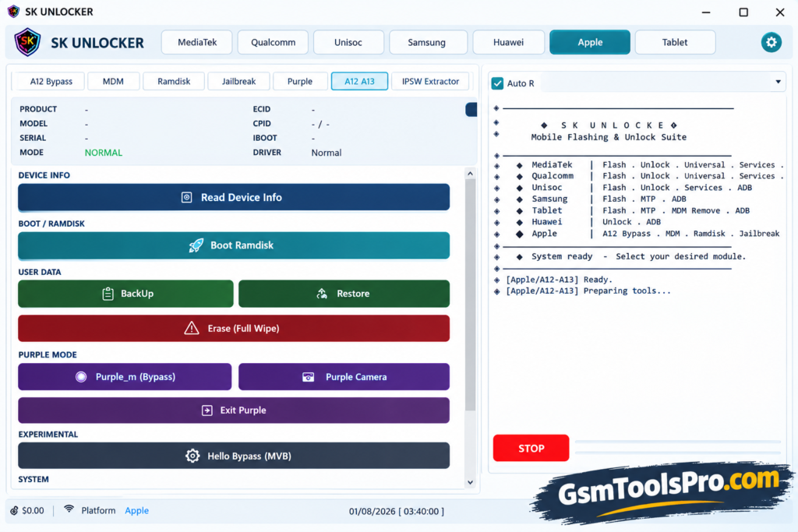Click the scroll-down arrow of module list
Screen dimensions: 798x532
point(470,482)
